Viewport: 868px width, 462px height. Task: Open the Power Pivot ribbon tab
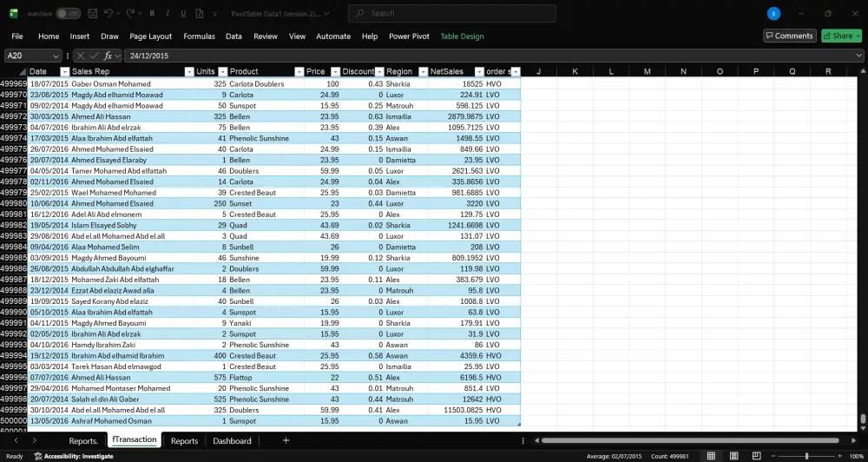tap(409, 36)
